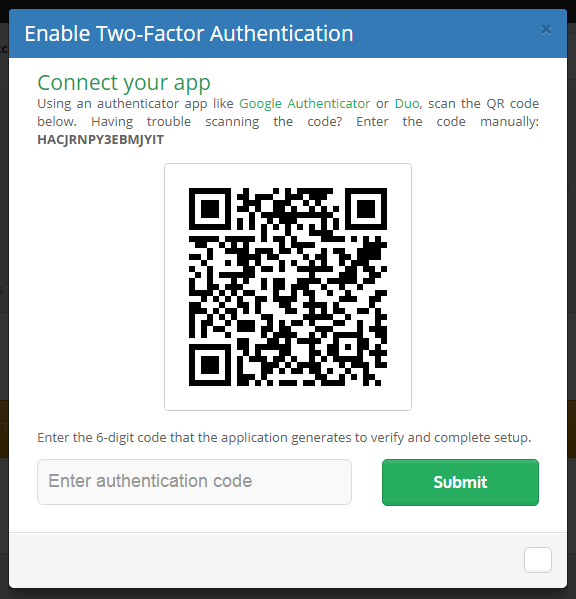Screen dimensions: 576x599
Task: Click the white frame margin around QR code
Action: point(176,287)
